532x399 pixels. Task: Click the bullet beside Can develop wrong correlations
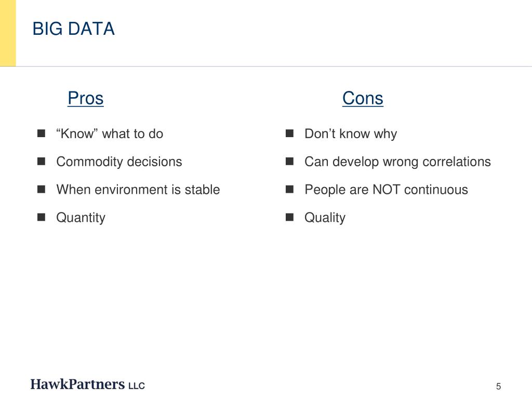289,161
